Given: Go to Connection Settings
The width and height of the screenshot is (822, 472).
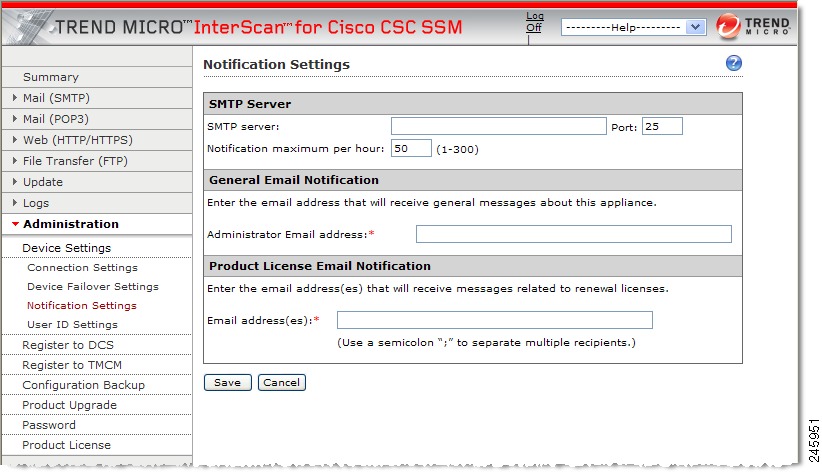Looking at the screenshot, I should (82, 267).
